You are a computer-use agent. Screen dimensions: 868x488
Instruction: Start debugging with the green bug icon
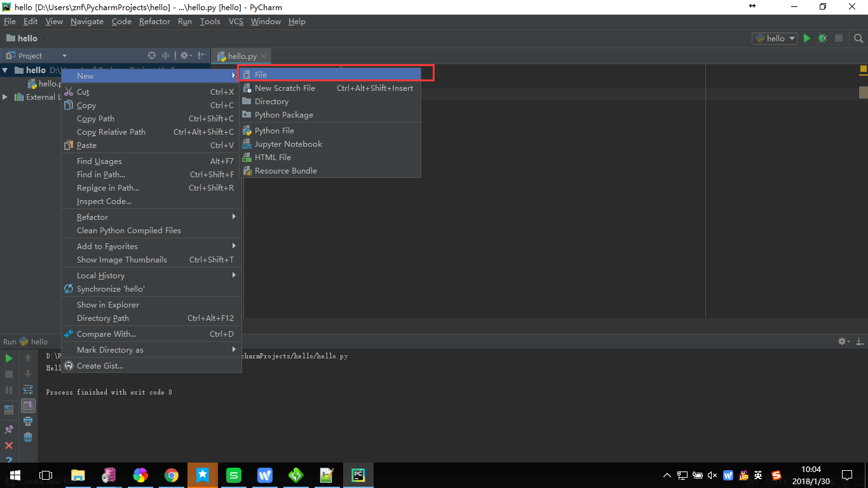click(823, 38)
